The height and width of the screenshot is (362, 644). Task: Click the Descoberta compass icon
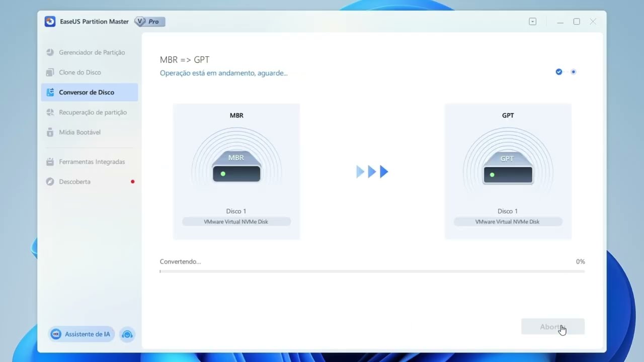click(50, 182)
